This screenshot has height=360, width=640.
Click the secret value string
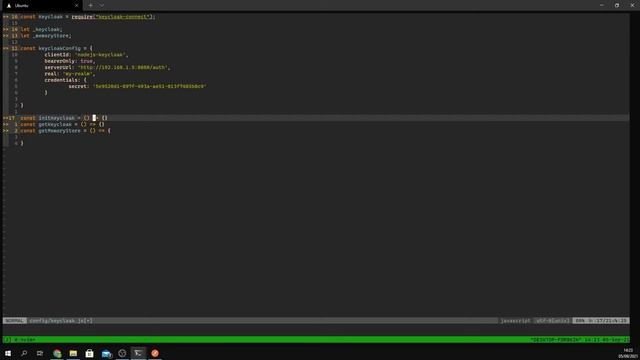(149, 87)
